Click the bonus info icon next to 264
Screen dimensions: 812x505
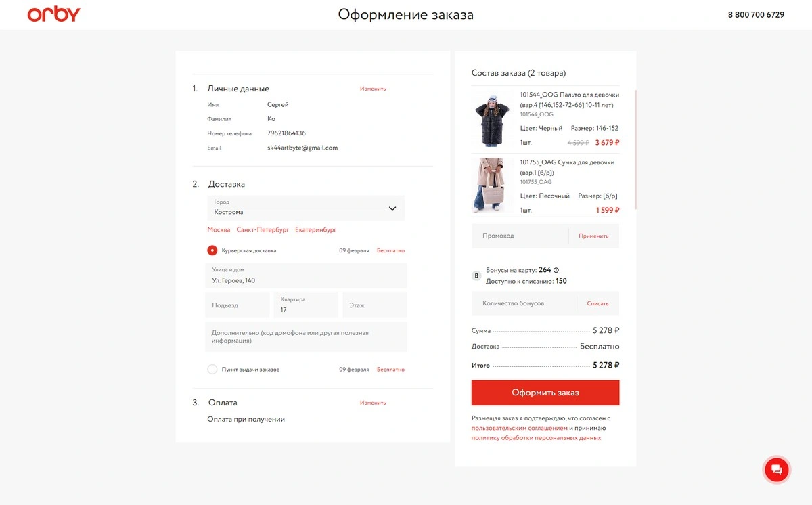pyautogui.click(x=556, y=270)
